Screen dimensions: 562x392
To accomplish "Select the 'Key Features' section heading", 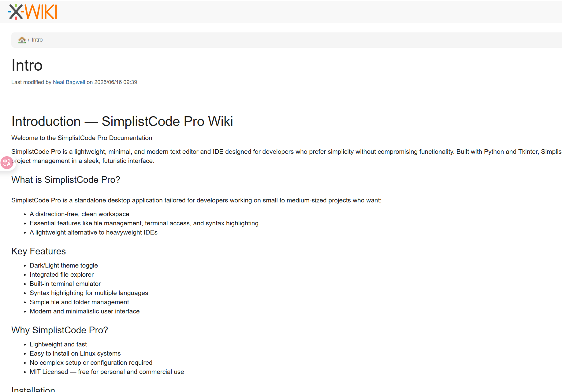I will point(39,251).
